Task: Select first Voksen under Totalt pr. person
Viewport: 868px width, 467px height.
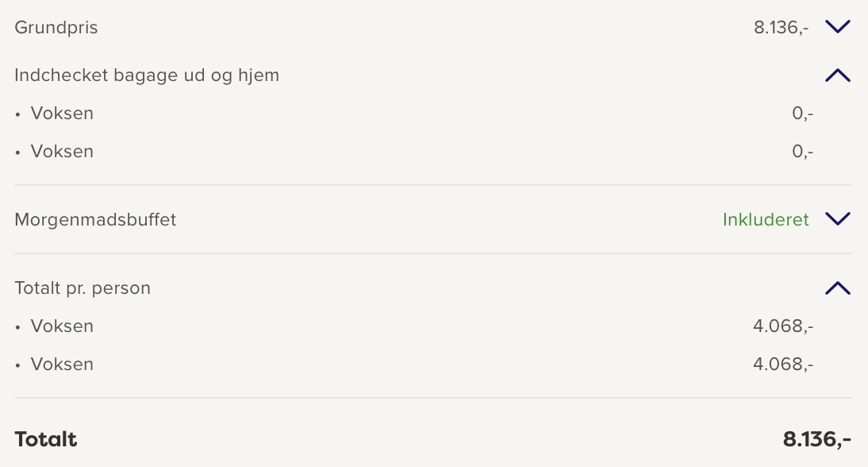Action: tap(62, 326)
